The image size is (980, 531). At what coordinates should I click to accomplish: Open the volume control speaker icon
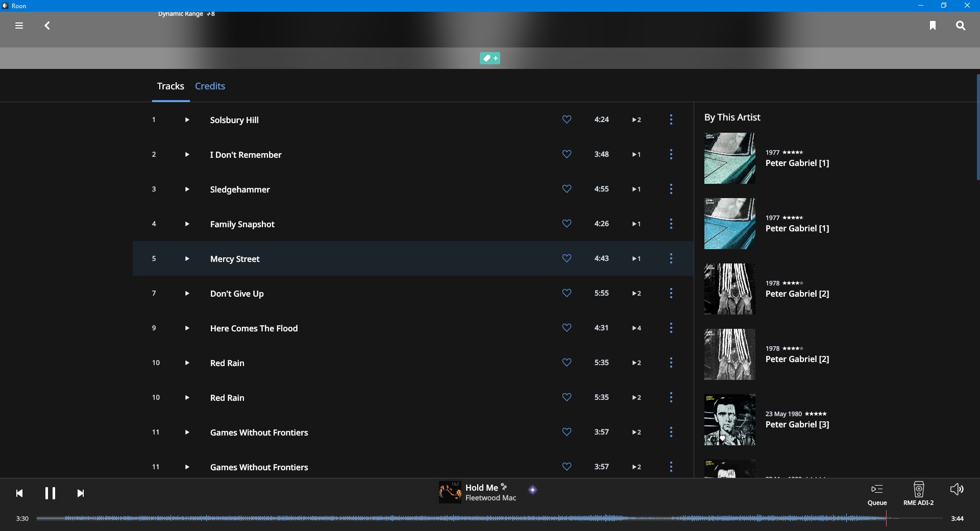pos(957,490)
